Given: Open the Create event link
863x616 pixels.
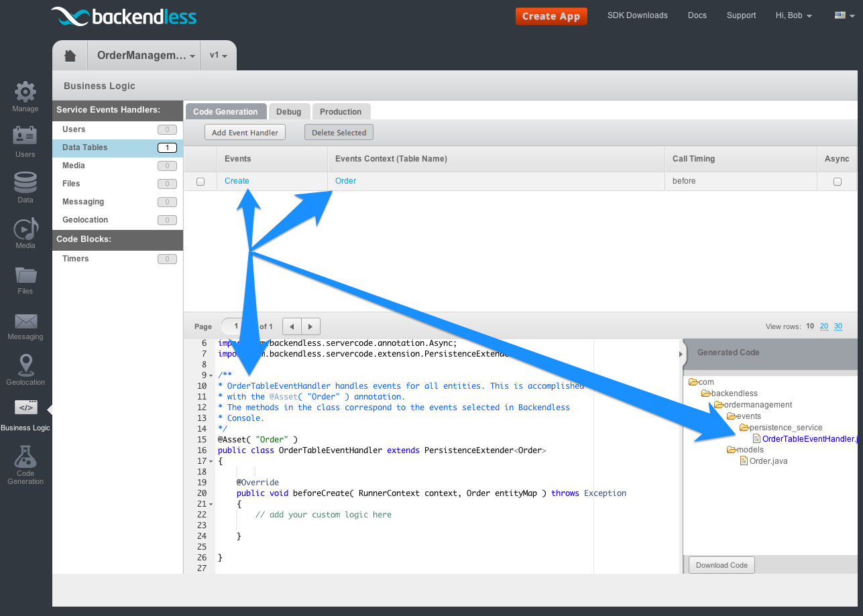Looking at the screenshot, I should click(x=237, y=181).
